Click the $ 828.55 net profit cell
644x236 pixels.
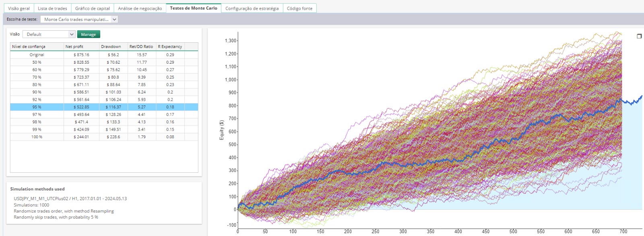(81, 62)
